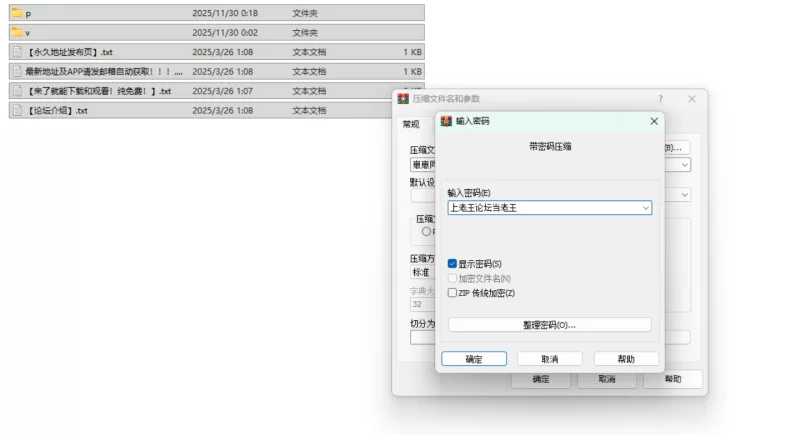Click the file icon for 最新地址及APP请发邮箱自动获取
800x435 pixels.
point(17,71)
